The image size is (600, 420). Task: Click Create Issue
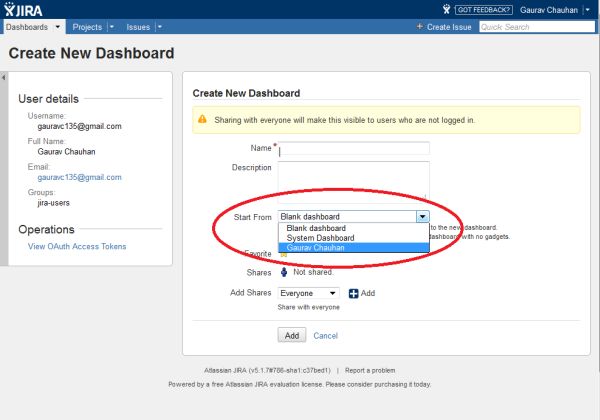click(x=449, y=27)
